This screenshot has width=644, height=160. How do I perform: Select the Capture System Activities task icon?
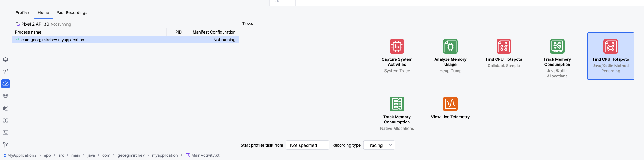click(x=397, y=46)
